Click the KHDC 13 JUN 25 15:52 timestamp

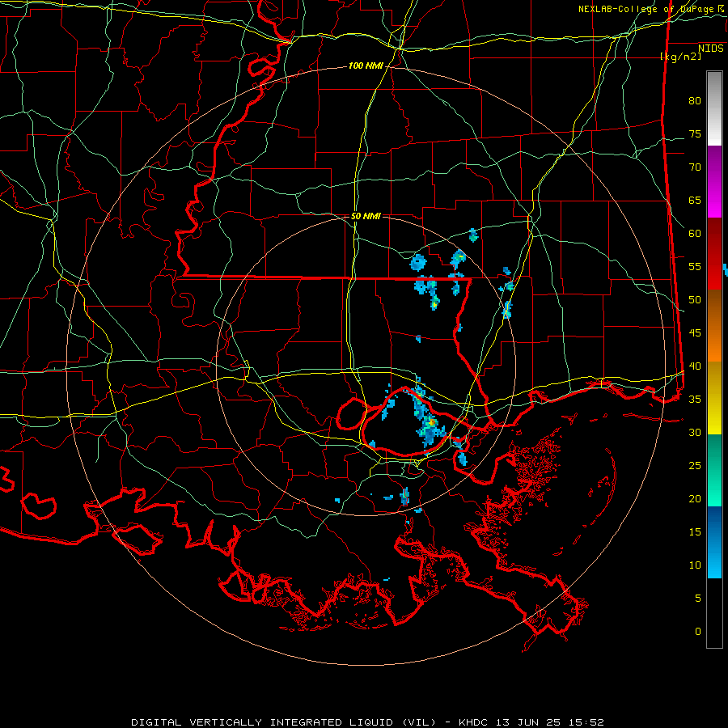click(531, 722)
